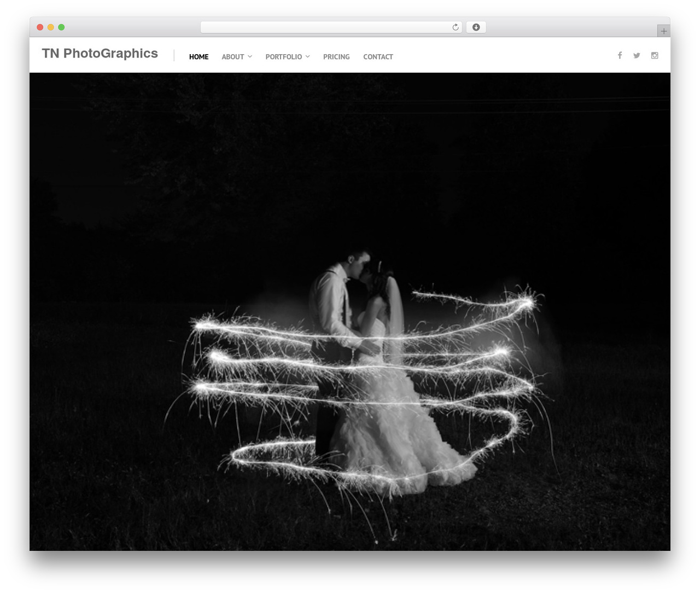Click the browser downloads arrow icon
Viewport: 700px width, 593px height.
(476, 27)
